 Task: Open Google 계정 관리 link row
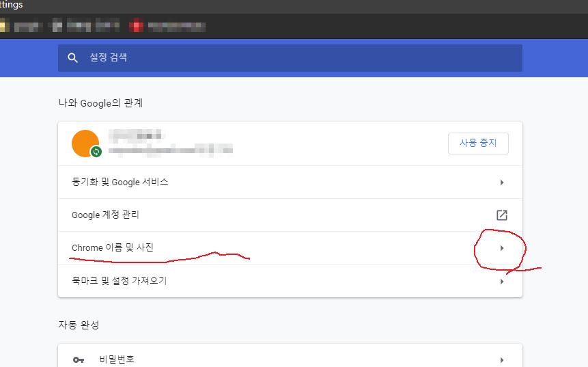point(290,215)
